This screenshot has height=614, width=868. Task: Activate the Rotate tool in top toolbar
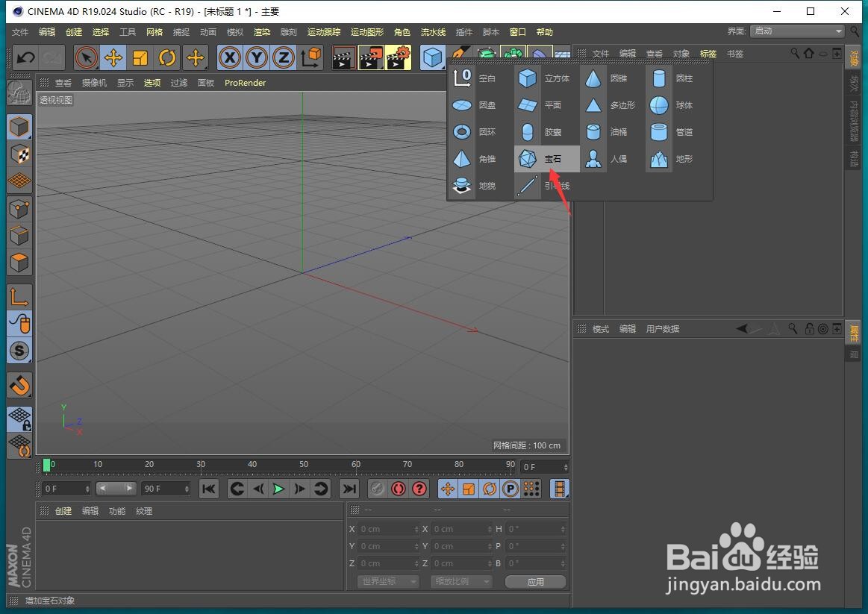pyautogui.click(x=167, y=57)
